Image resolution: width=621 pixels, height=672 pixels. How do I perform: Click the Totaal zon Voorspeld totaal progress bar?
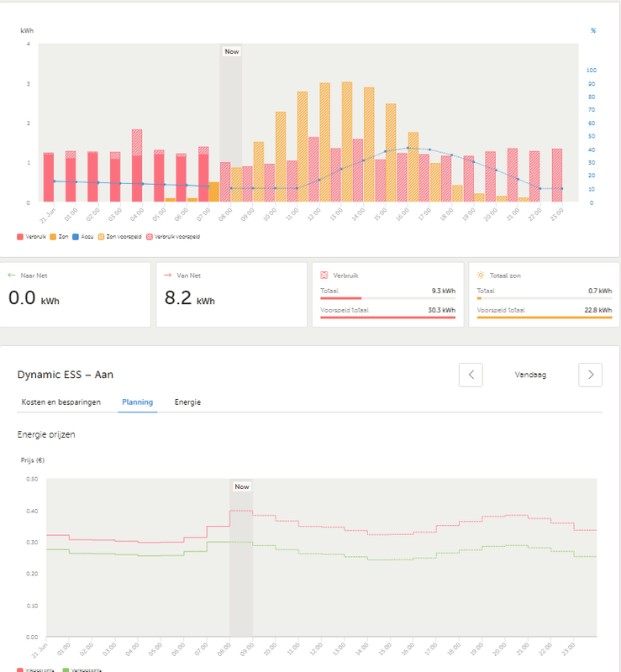pos(545,318)
